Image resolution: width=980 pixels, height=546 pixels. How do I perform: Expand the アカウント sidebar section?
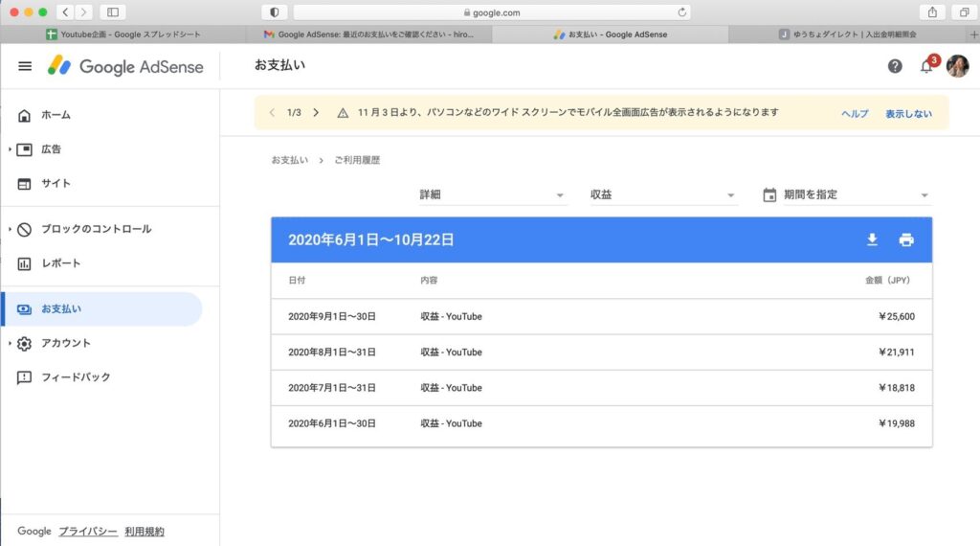click(x=10, y=343)
